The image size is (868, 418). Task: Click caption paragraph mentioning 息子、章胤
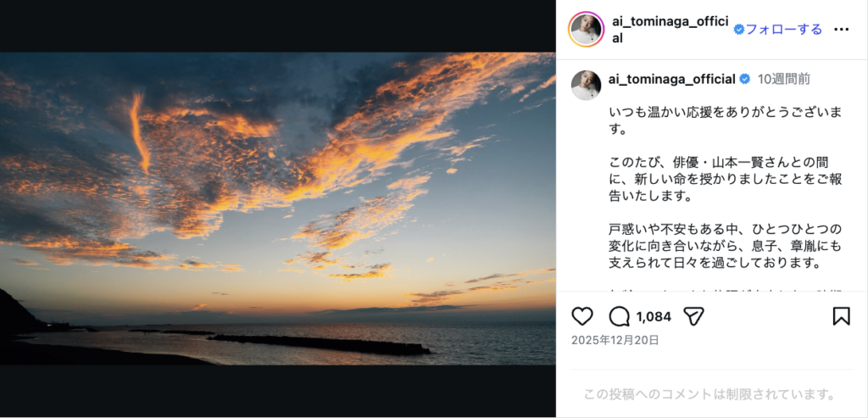click(726, 246)
